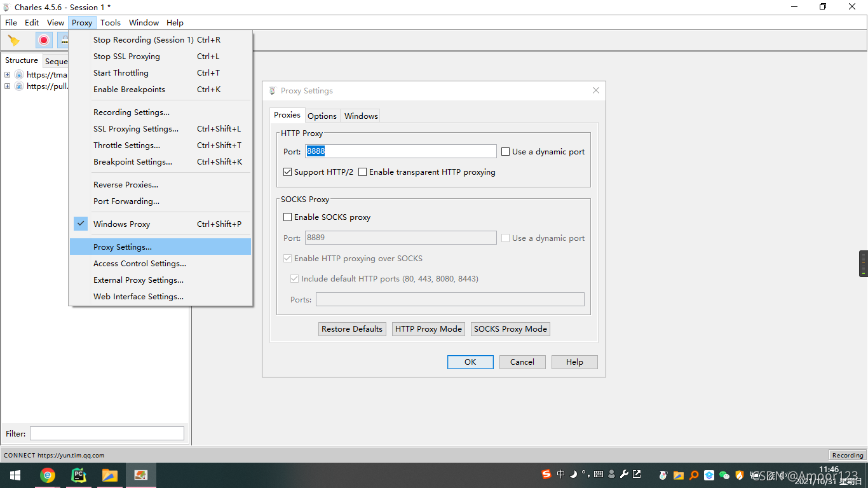Click the Cancel button
The image size is (868, 488).
point(522,362)
